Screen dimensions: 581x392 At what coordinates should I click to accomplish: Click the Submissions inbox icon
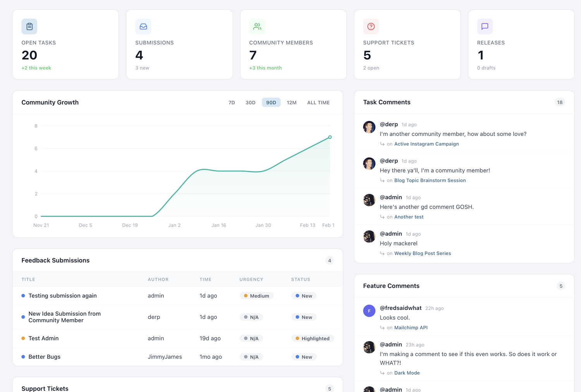143,26
